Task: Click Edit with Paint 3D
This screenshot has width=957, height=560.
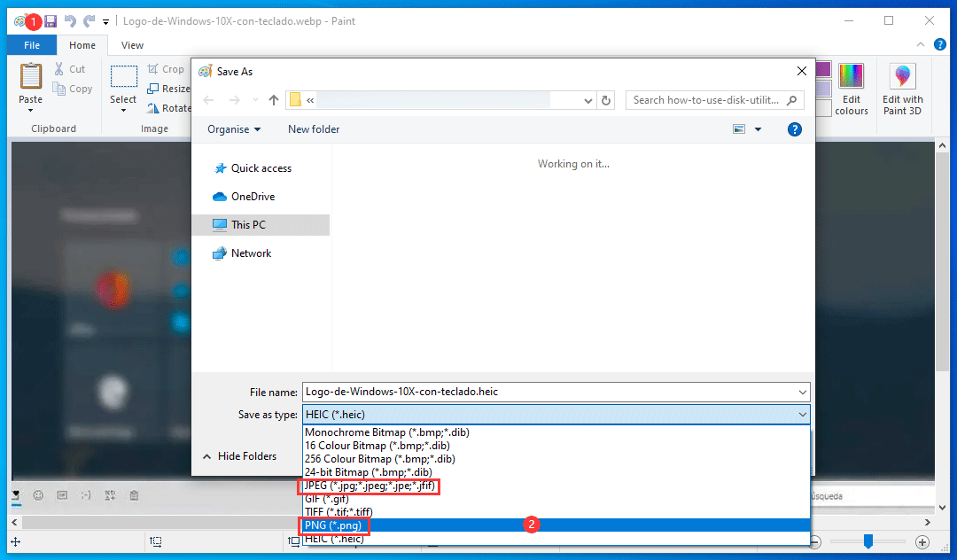Action: point(903,89)
